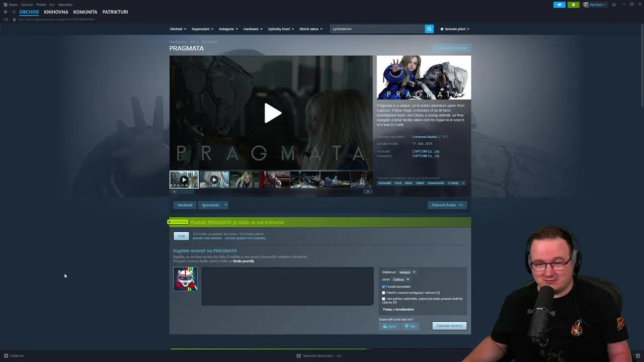Select the first trailer thumbnail
The image size is (644, 362).
coord(184,179)
